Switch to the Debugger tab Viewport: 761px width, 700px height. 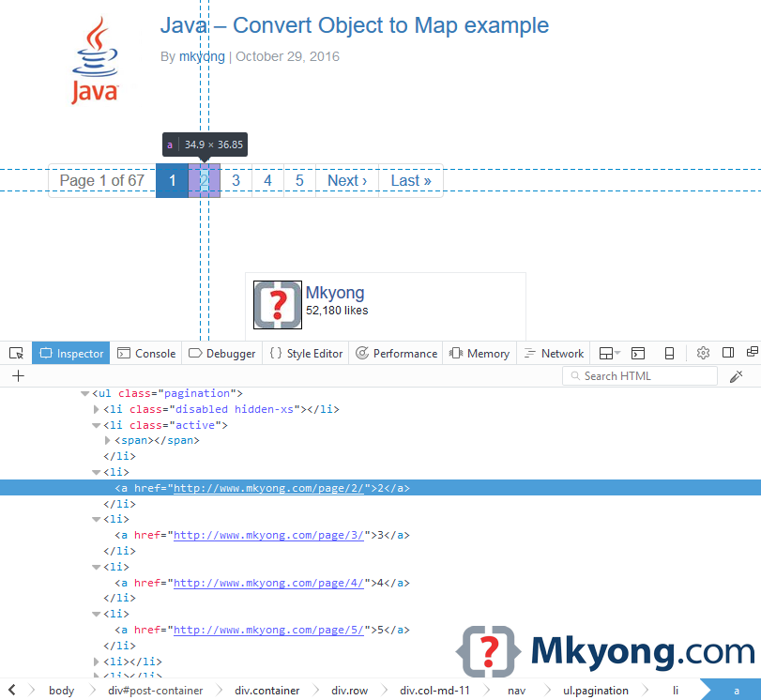pos(221,354)
